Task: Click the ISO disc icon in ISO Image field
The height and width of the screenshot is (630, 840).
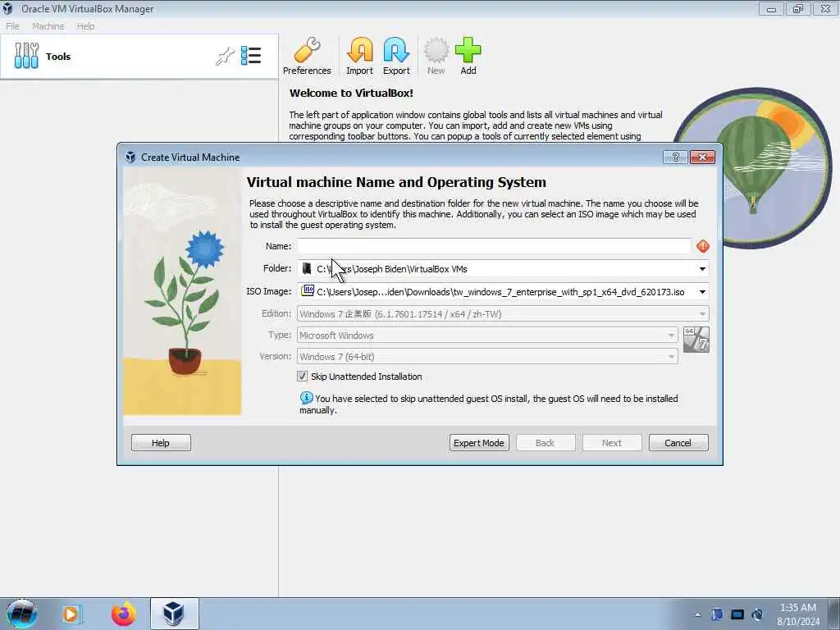Action: coord(308,291)
